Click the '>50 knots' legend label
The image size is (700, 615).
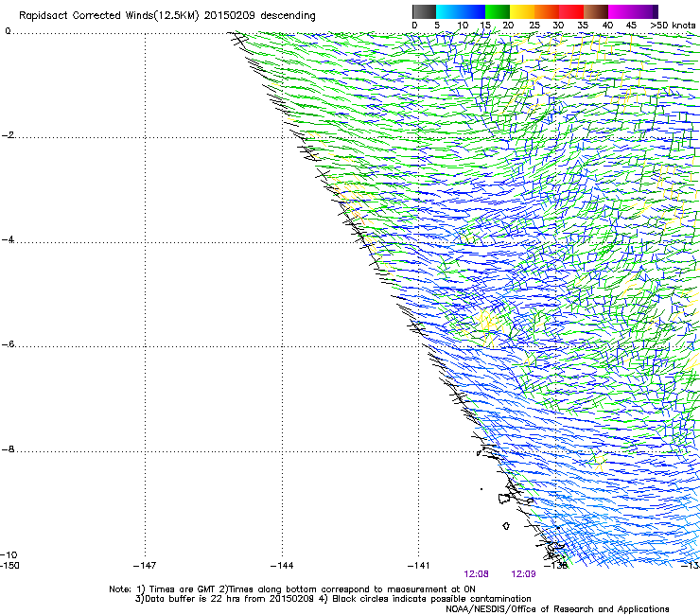click(x=673, y=26)
